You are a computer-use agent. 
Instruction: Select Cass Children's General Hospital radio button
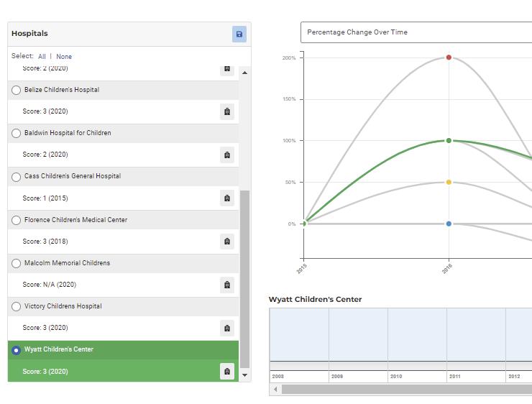click(x=16, y=177)
